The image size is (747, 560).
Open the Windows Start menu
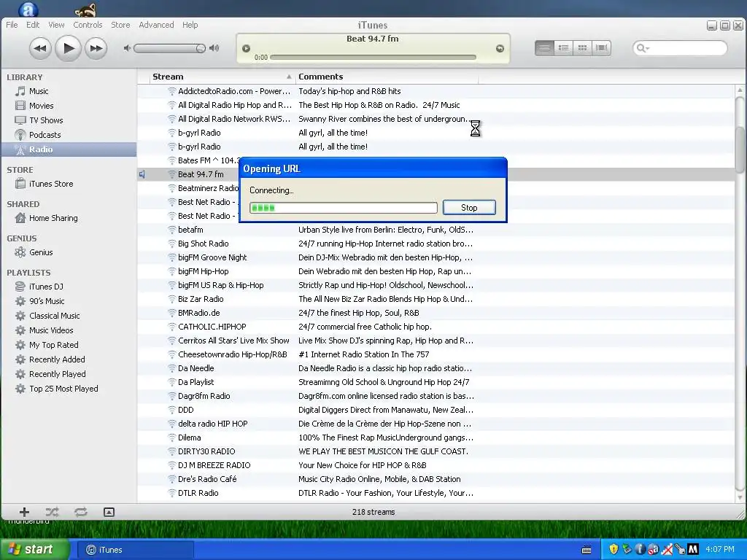(34, 550)
